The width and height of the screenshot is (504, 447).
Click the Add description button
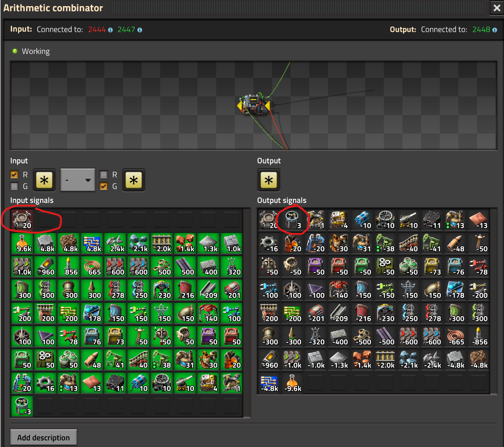pos(43,437)
